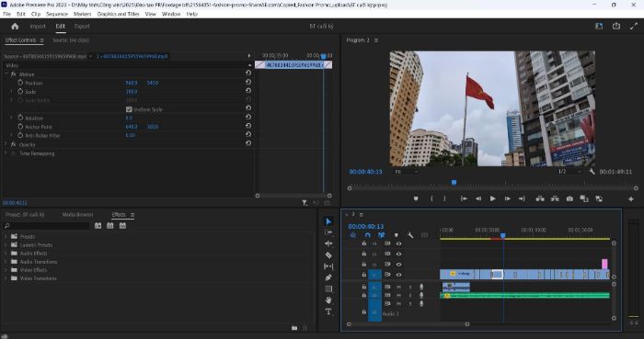Switch to Media Browser tab
644x339 pixels.
click(x=77, y=215)
